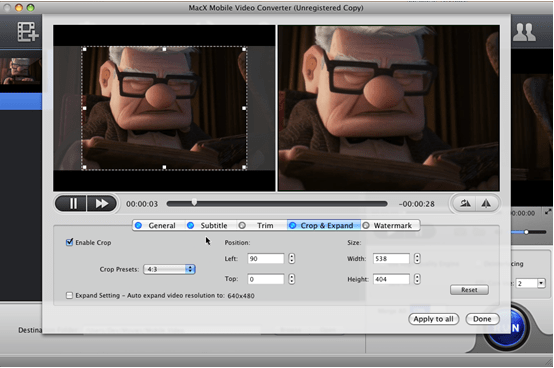Open the dropdown showing value 2
554x368 pixels.
(531, 283)
